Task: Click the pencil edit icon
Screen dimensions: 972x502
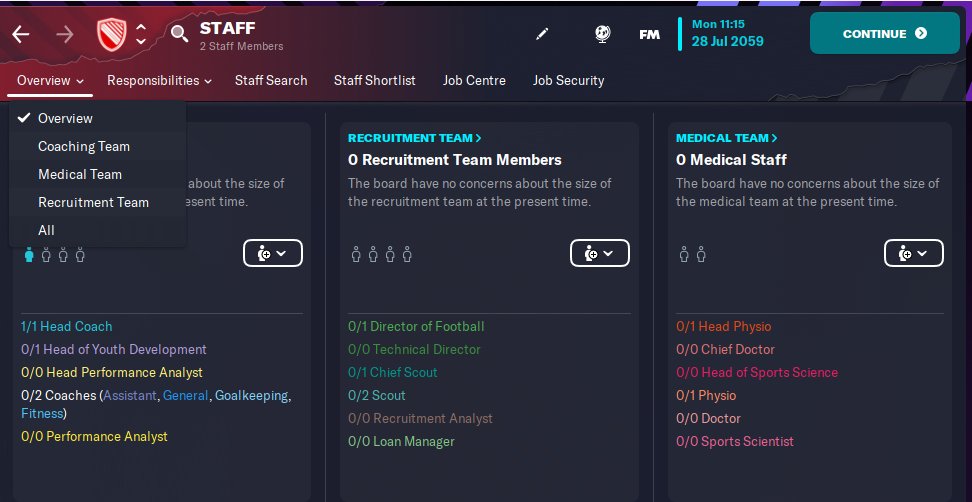Action: point(542,34)
